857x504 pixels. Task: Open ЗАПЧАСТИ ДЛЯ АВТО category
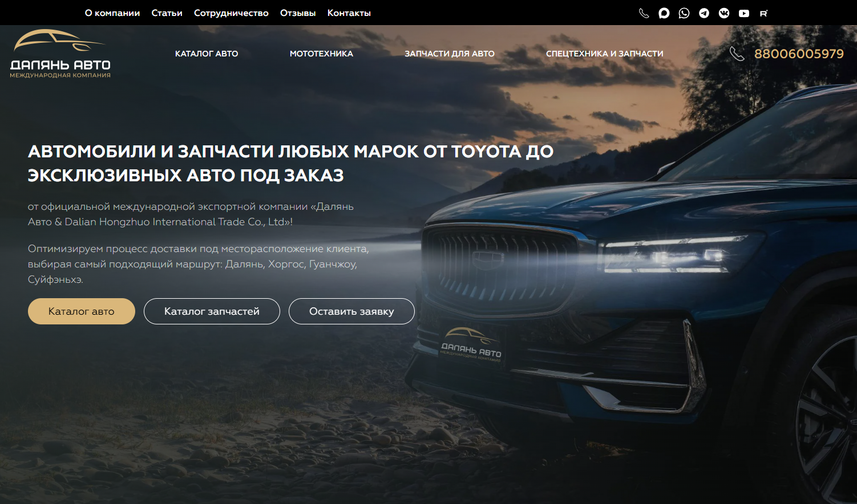pyautogui.click(x=450, y=54)
